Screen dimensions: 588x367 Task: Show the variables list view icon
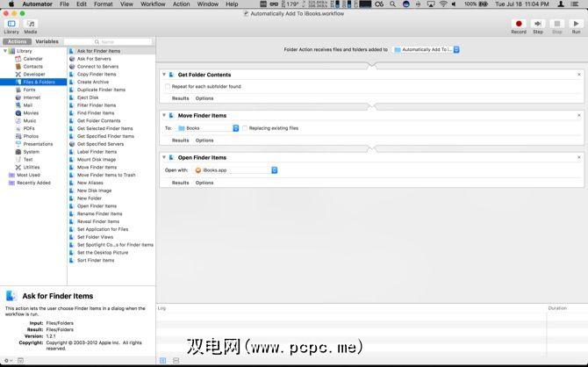176,360
